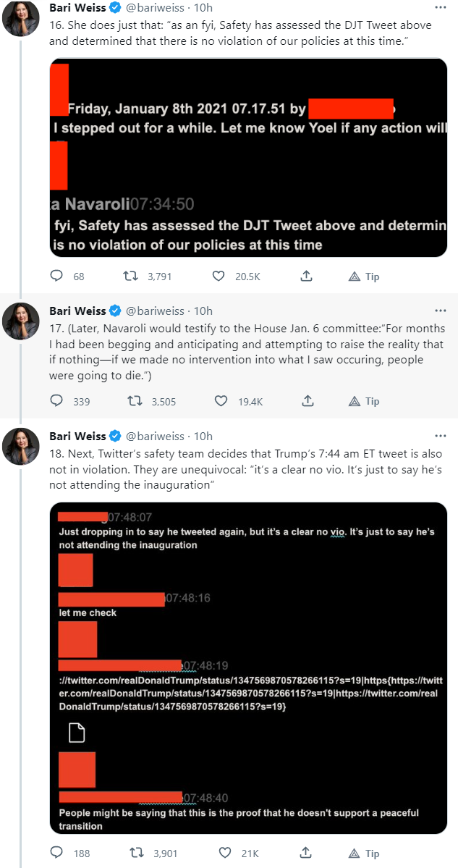Open Bari Weiss avatar on tweet 16
This screenshot has height=868, width=458.
click(21, 19)
